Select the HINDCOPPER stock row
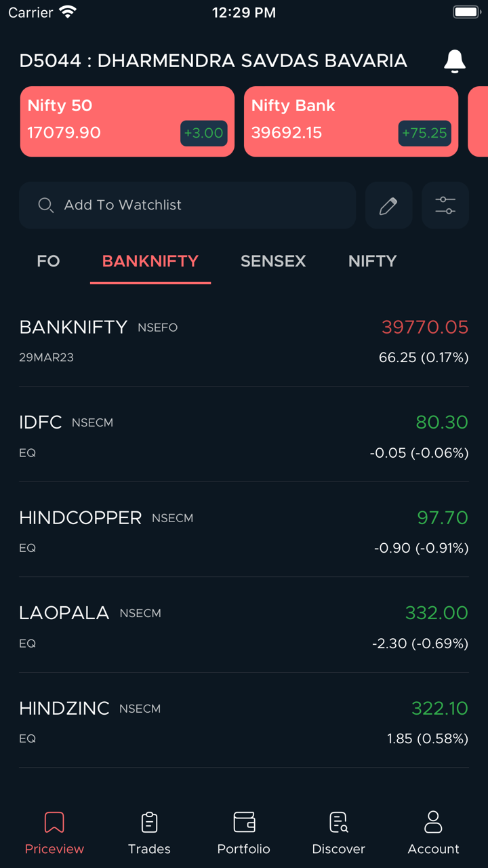 pyautogui.click(x=244, y=531)
